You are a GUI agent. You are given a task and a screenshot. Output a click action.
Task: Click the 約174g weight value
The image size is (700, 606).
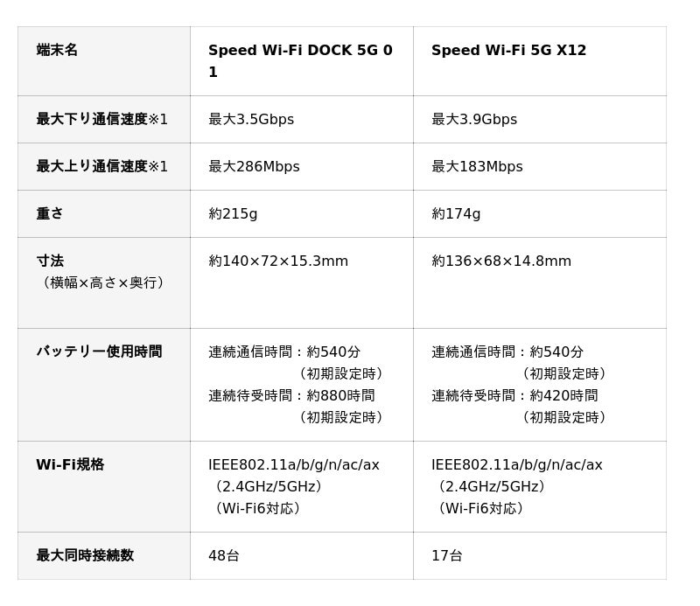click(x=456, y=214)
